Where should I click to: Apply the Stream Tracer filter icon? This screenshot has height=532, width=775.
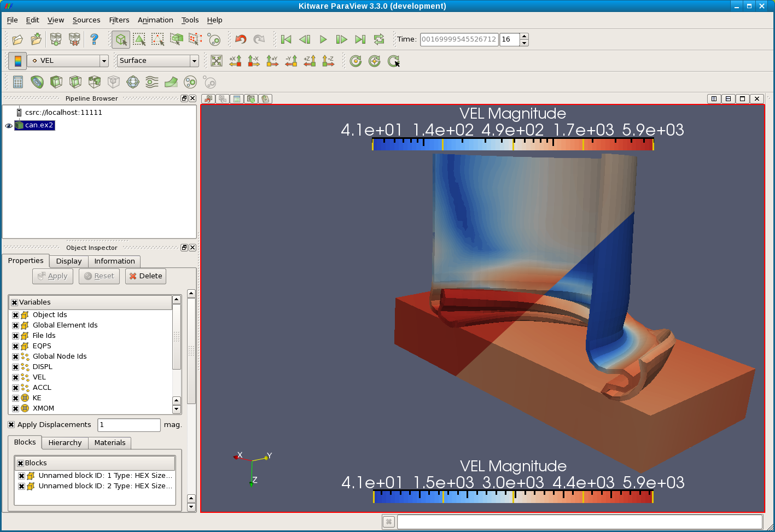pos(152,82)
